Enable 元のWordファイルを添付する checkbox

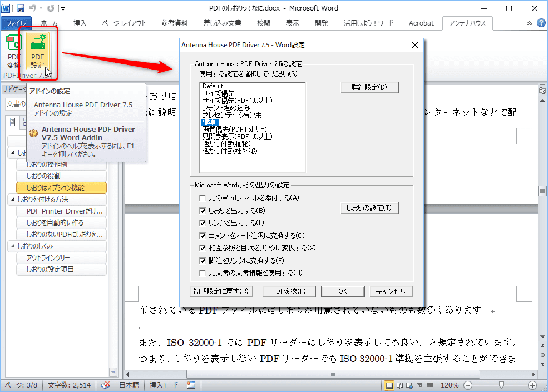tap(203, 198)
